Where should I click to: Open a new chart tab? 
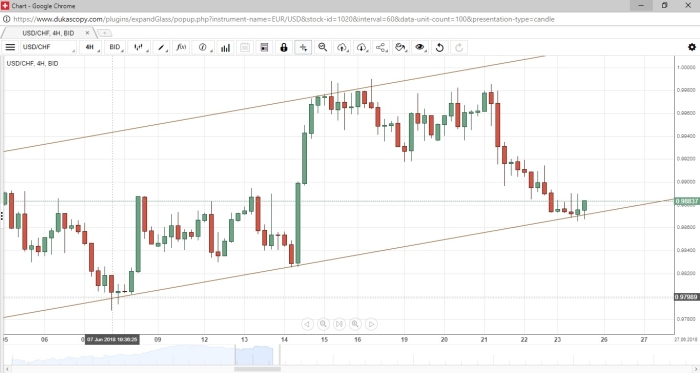point(104,33)
